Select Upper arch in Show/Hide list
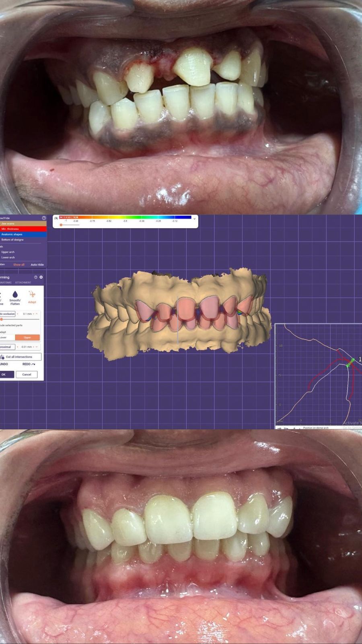The image size is (362, 644). 8,252
